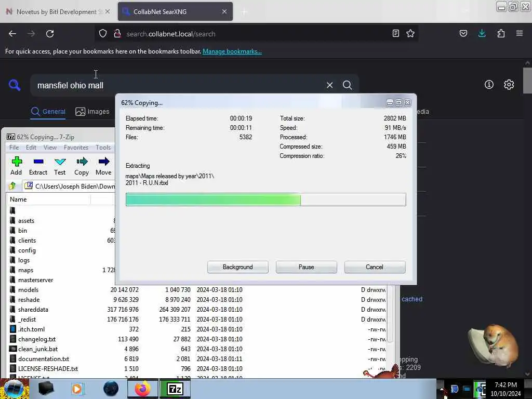Open the Firefox downloads panel
This screenshot has height=399, width=532.
pyautogui.click(x=482, y=34)
